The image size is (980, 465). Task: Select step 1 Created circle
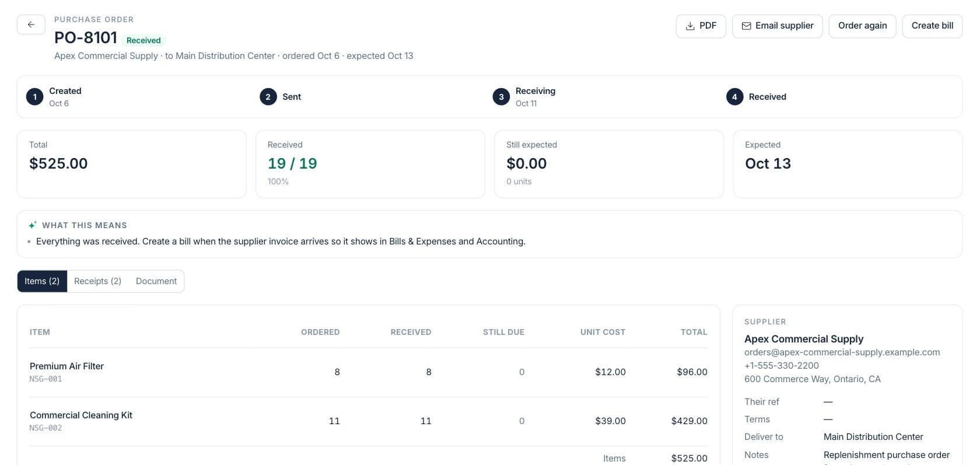coord(34,97)
